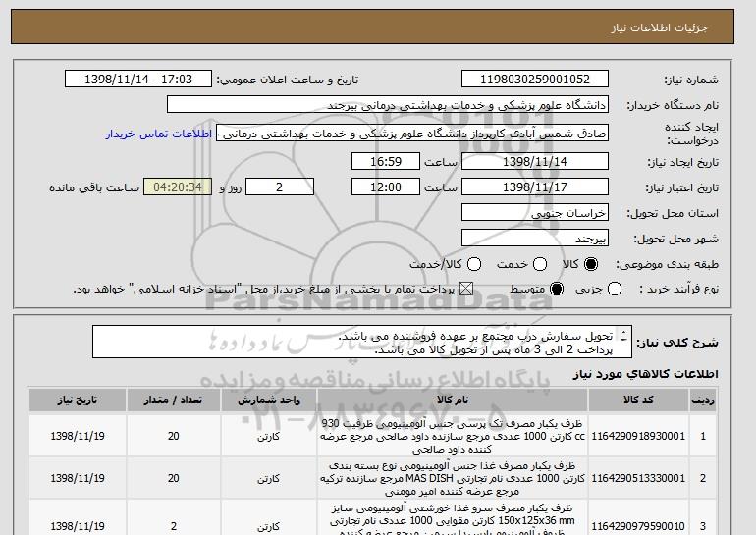Viewport: 756px width, 535px height.
Task: Click the نام کالا column header
Action: click(x=453, y=401)
